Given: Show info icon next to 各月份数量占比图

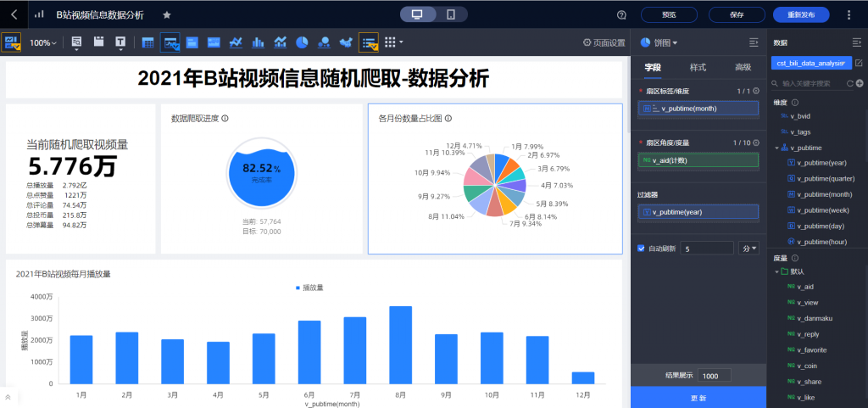Looking at the screenshot, I should [x=448, y=119].
